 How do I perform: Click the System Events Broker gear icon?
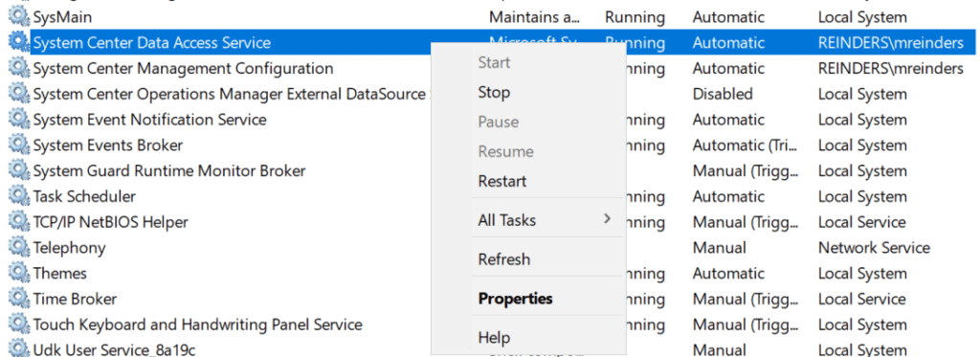pyautogui.click(x=19, y=145)
